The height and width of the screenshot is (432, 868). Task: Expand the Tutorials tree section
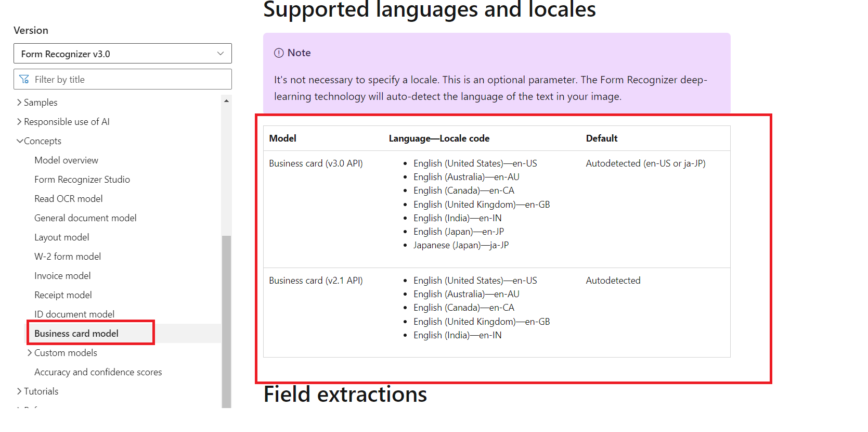(37, 391)
